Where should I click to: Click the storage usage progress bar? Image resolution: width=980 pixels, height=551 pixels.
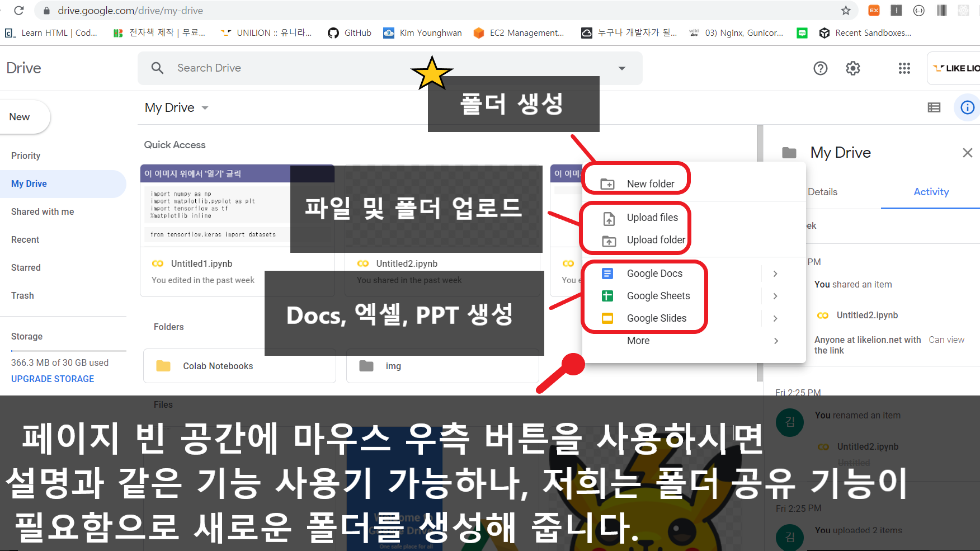(x=68, y=351)
